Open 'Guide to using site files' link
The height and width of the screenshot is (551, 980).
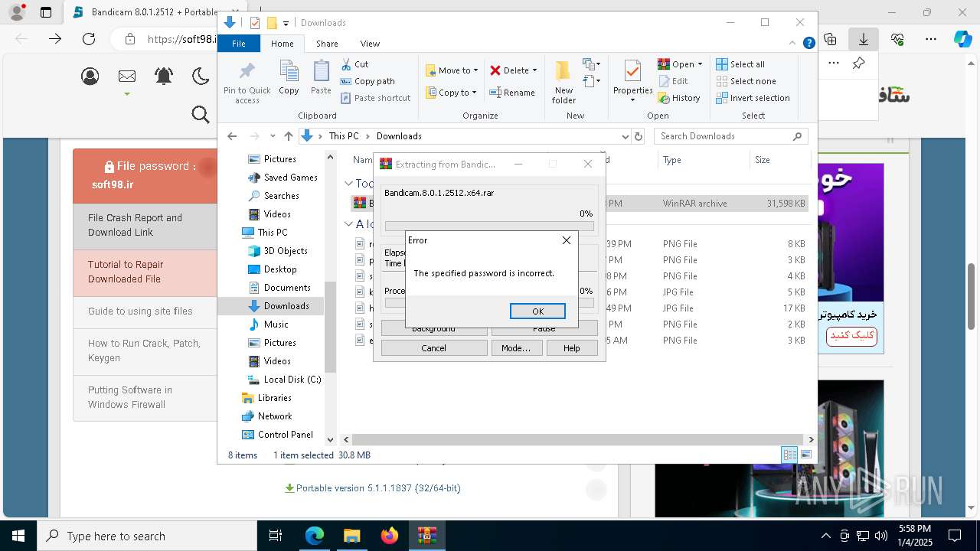coord(140,311)
